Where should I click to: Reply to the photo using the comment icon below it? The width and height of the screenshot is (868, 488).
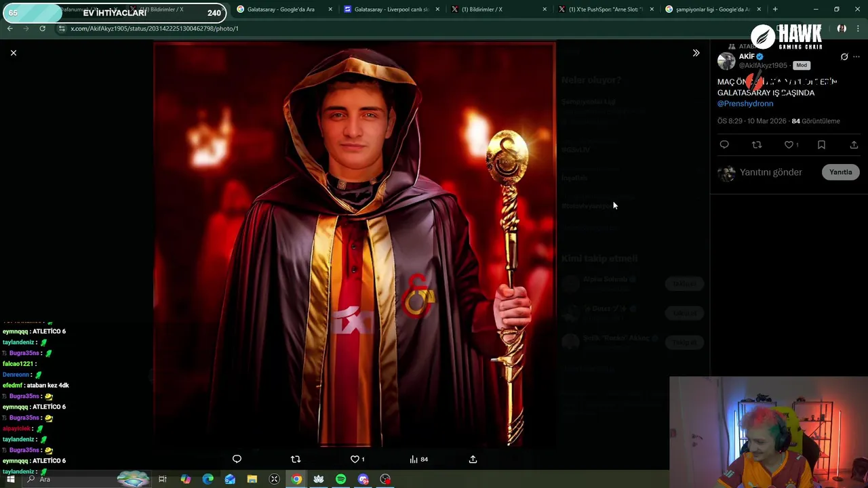[x=237, y=459]
